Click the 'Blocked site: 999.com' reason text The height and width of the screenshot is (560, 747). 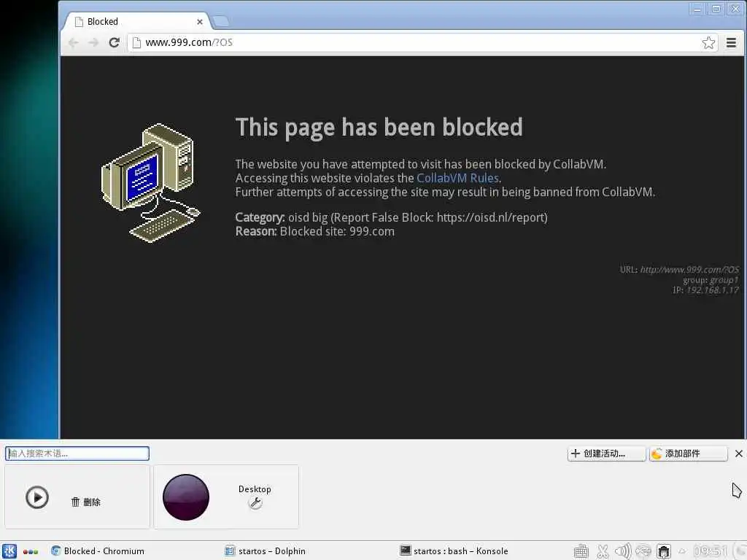point(337,231)
